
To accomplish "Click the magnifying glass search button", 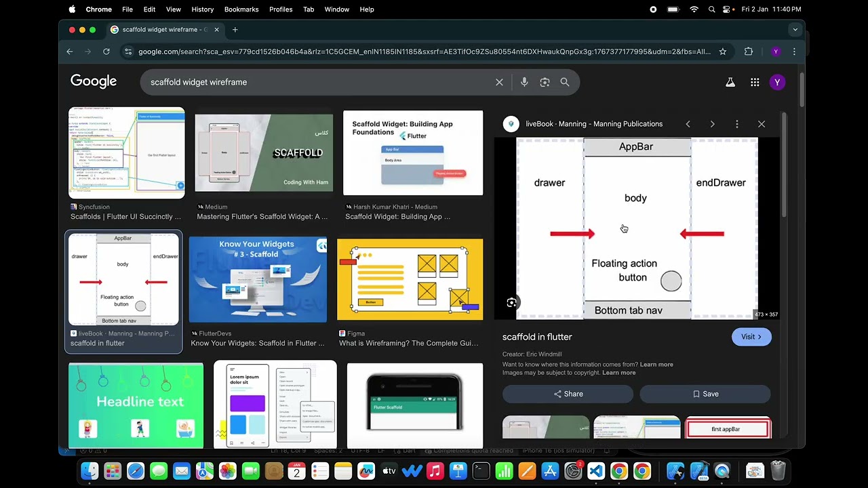I will click(565, 82).
